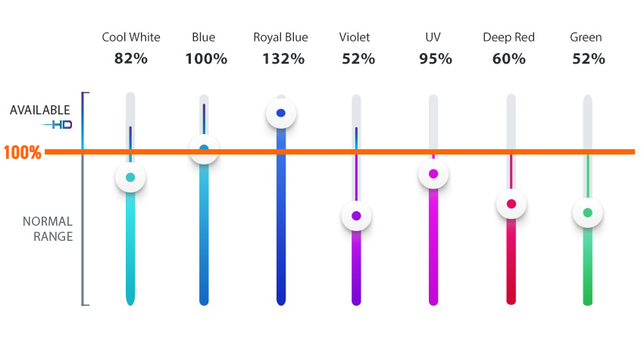The height and width of the screenshot is (359, 644).
Task: Click the UV 95% value
Action: coord(436,58)
